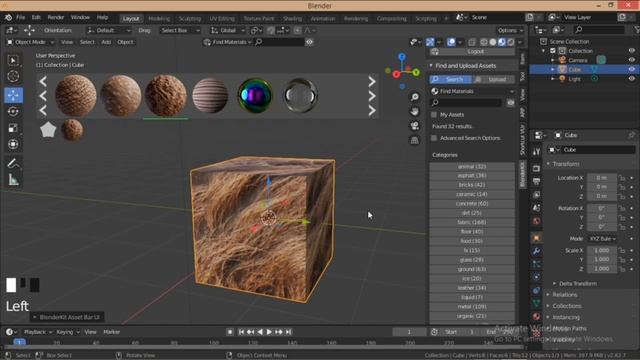
Task: Select the Annotate pencil tool
Action: [x=13, y=163]
